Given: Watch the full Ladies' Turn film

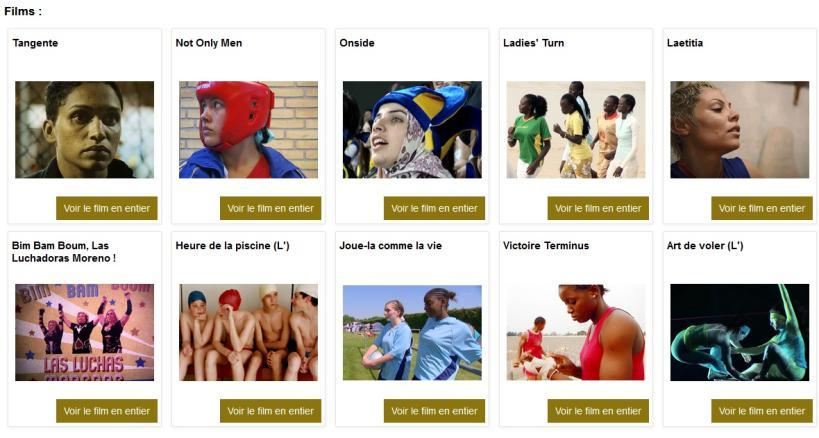Looking at the screenshot, I should 598,208.
